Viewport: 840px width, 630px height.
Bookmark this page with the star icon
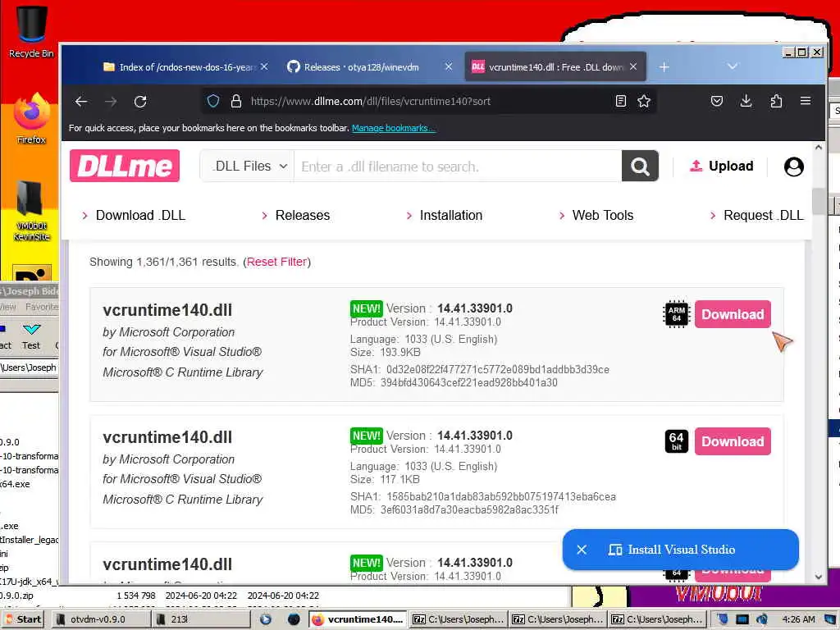[644, 101]
